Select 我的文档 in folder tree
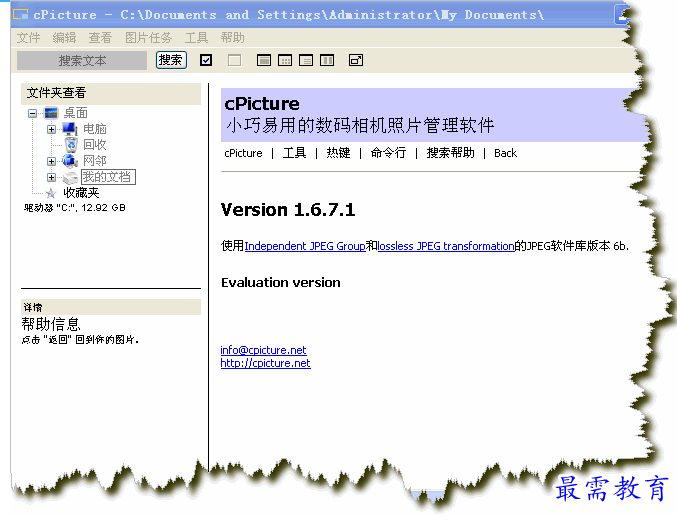 click(108, 177)
